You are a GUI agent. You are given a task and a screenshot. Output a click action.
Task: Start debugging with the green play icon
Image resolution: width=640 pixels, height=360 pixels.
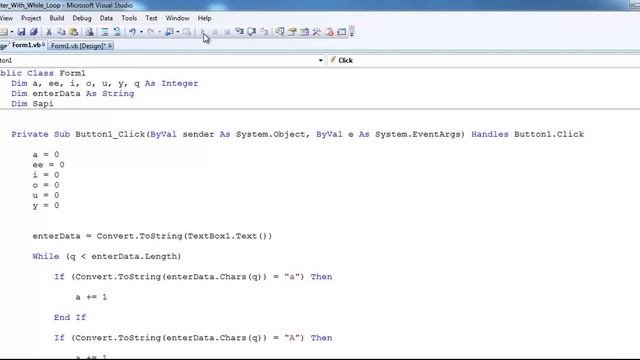pyautogui.click(x=202, y=32)
